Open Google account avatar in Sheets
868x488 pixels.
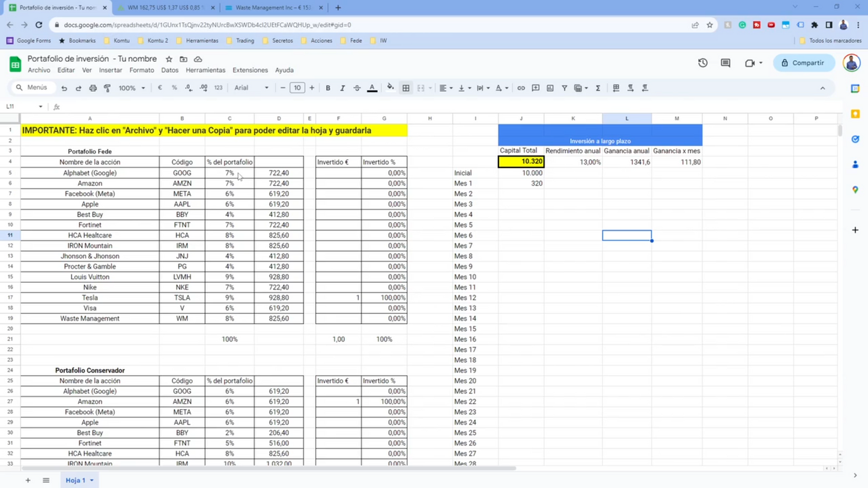(x=851, y=62)
